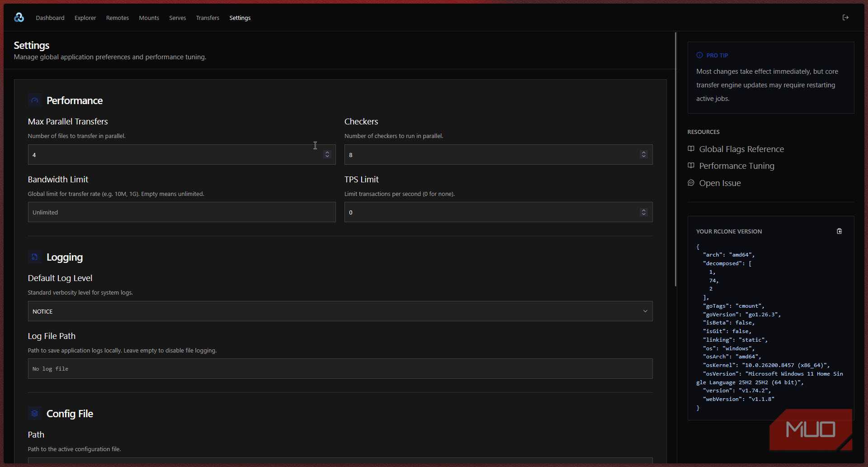Open the Explorer tab
Image resolution: width=868 pixels, height=467 pixels.
(85, 18)
